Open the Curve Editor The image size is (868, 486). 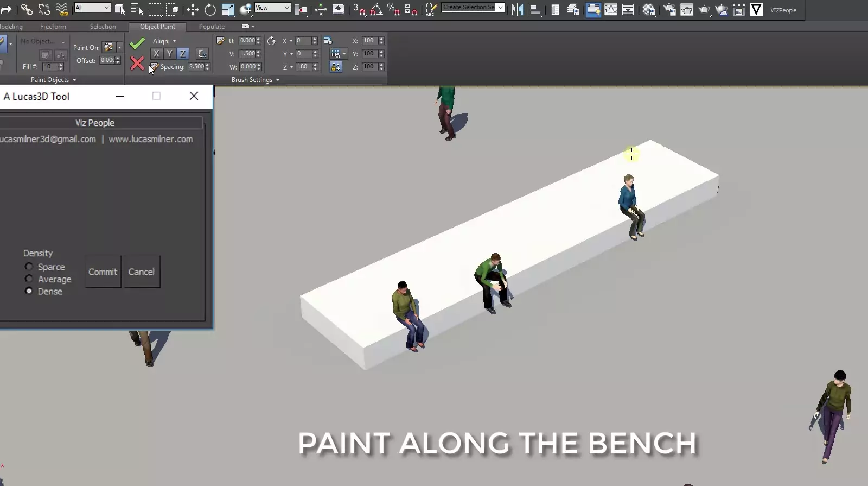[611, 9]
